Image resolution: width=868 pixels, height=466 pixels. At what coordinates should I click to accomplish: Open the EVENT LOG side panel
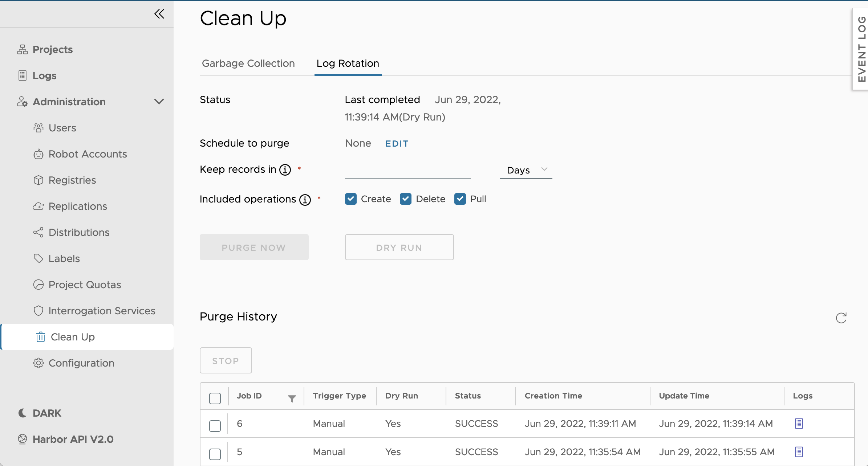click(861, 49)
